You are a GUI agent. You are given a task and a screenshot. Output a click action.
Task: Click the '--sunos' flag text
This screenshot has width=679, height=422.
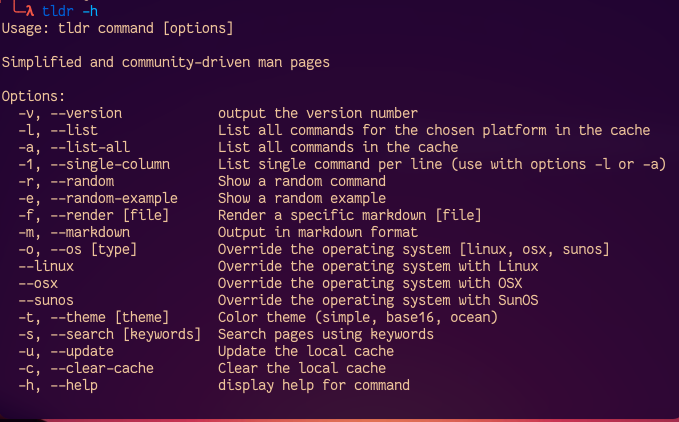[45, 300]
